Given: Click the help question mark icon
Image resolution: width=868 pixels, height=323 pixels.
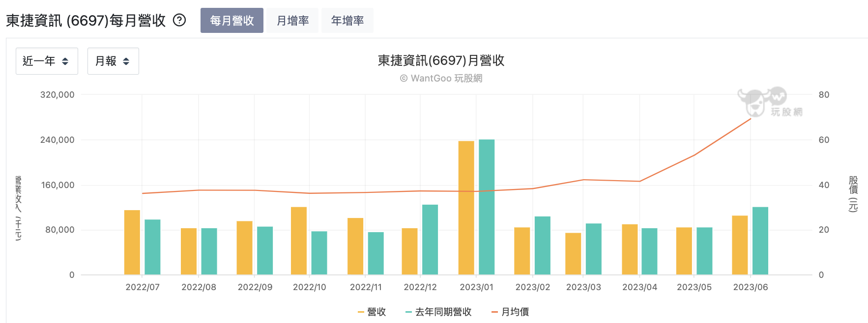Looking at the screenshot, I should [x=180, y=20].
